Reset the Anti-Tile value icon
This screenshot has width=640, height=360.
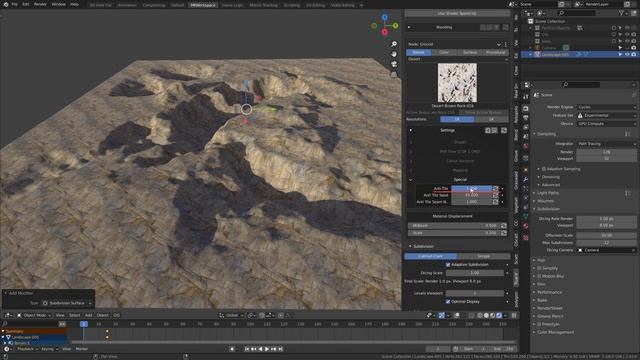point(495,189)
